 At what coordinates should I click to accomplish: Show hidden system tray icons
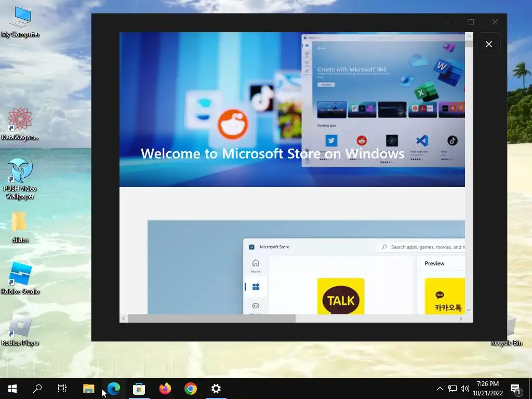440,389
